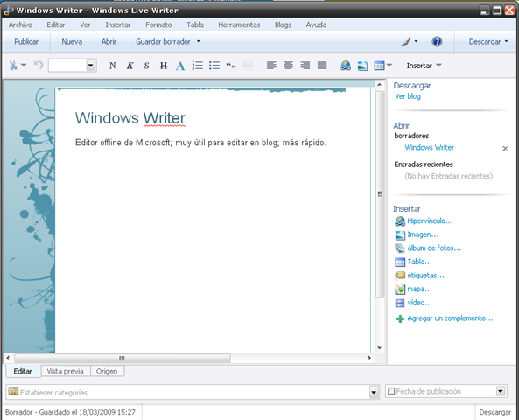Open the Ver menu
The width and height of the screenshot is (519, 420).
tap(85, 24)
